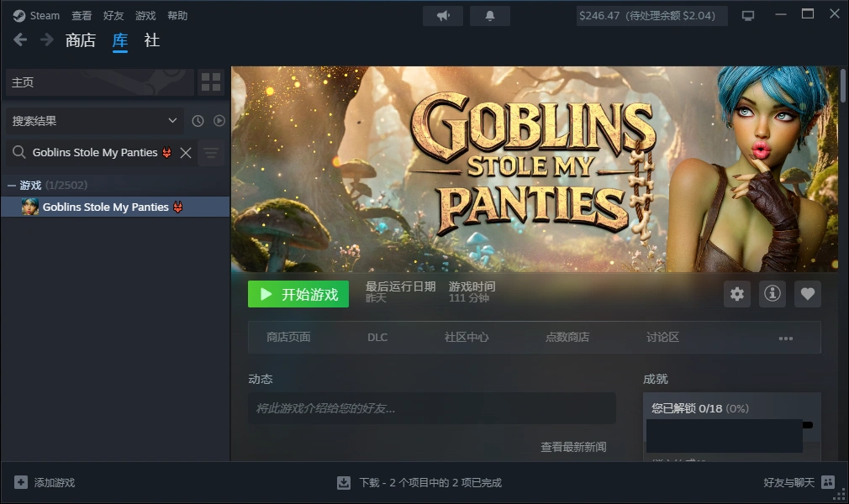Clear the search text with X
This screenshot has height=504, width=849.
coord(186,153)
